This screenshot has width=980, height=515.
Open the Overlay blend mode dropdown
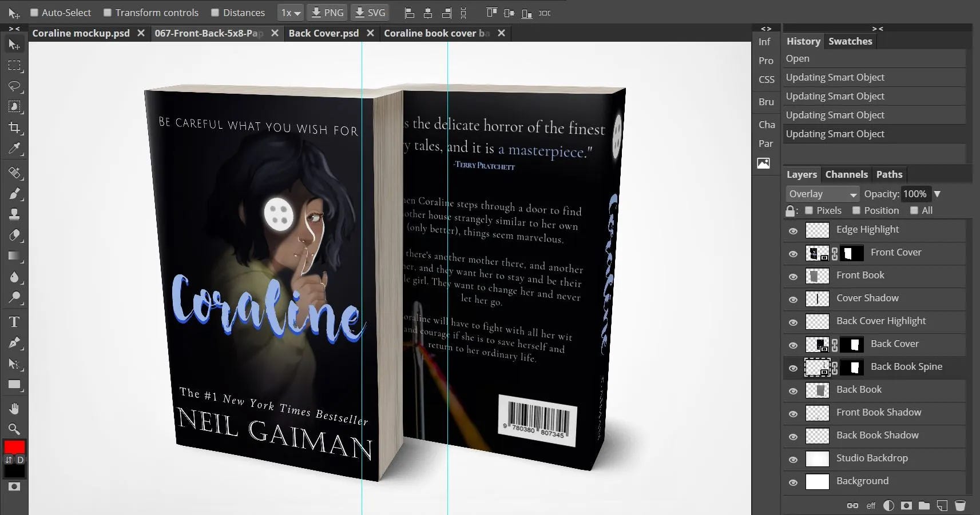coord(823,194)
